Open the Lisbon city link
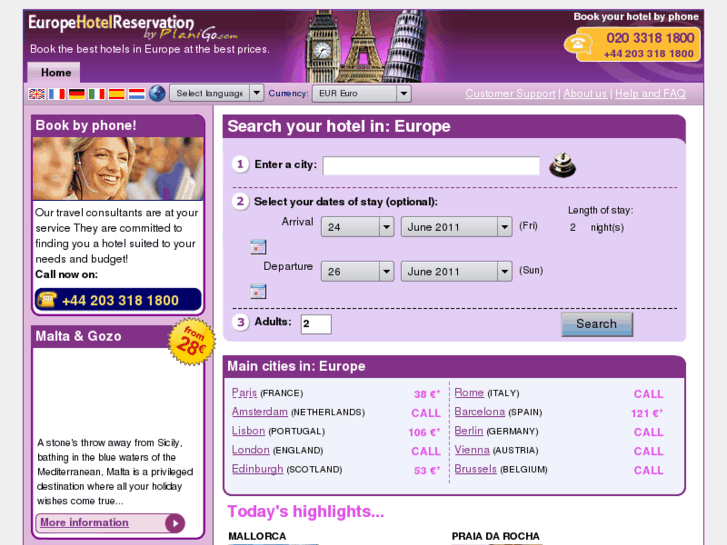Screen dimensions: 727x545 [248, 431]
